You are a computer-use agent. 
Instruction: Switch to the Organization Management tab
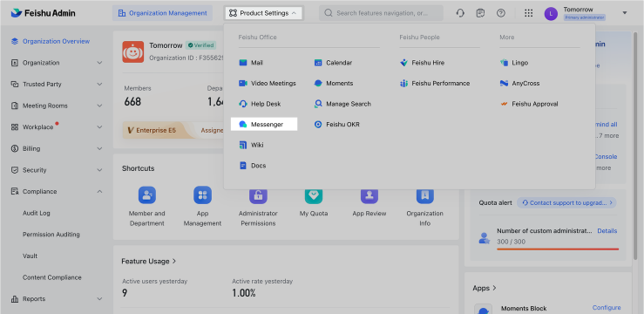pos(163,13)
